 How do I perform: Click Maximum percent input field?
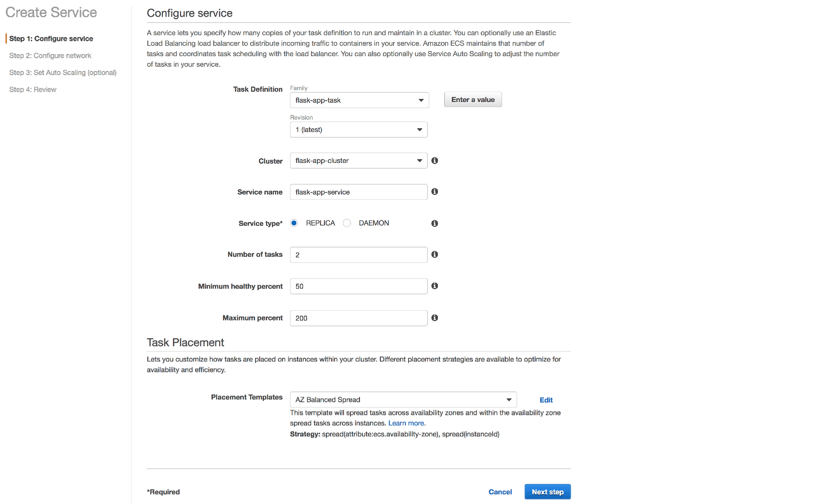tap(358, 318)
